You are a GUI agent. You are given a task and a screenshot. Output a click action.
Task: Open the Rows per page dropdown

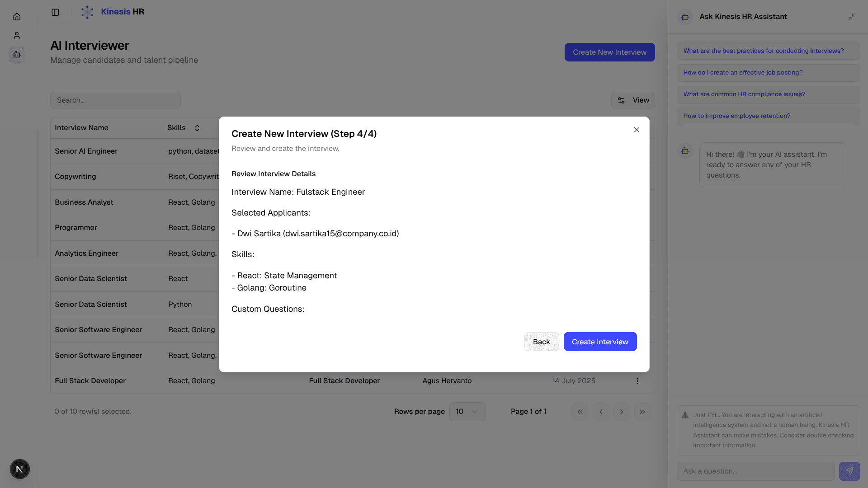467,412
